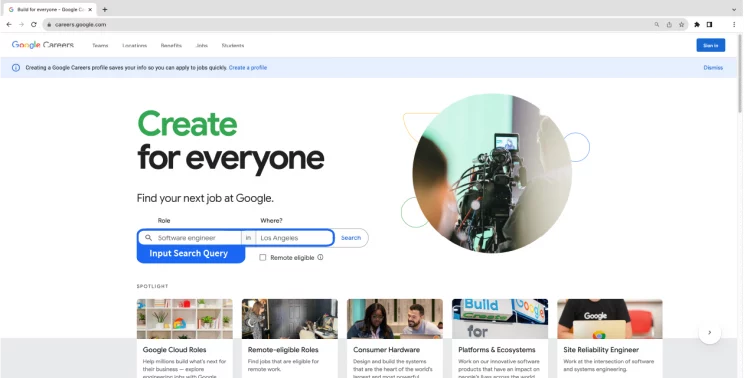The width and height of the screenshot is (744, 378).
Task: Click the Google Cloud Roles title
Action: tap(175, 350)
